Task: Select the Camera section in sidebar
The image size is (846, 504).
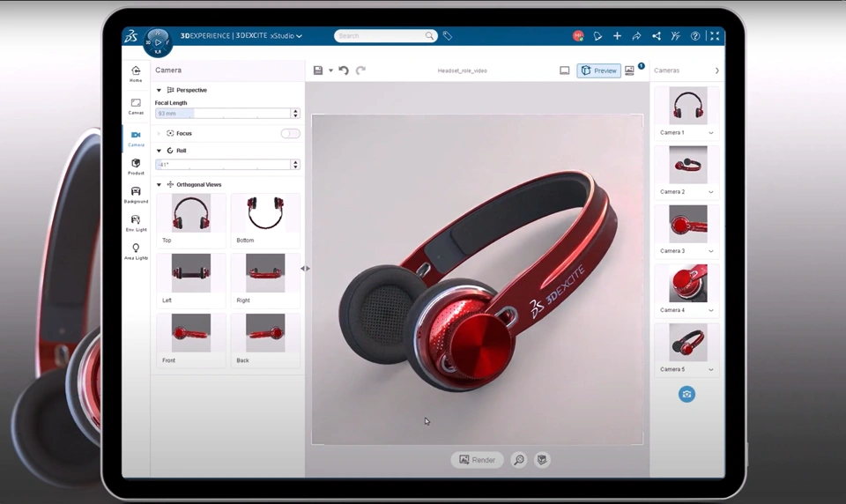Action: click(136, 138)
